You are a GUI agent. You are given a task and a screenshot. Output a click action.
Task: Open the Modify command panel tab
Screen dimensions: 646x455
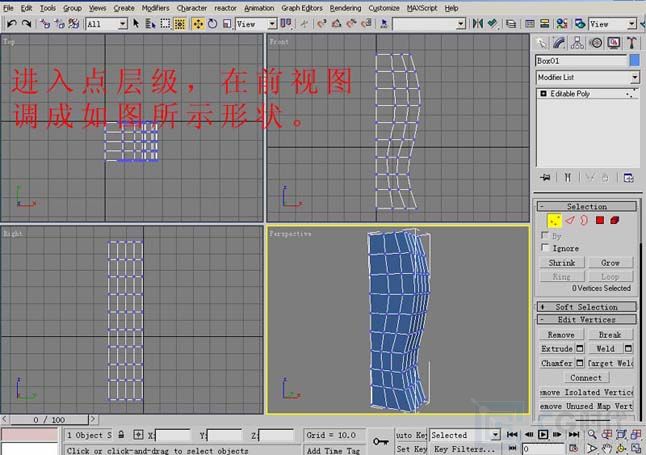(x=559, y=43)
